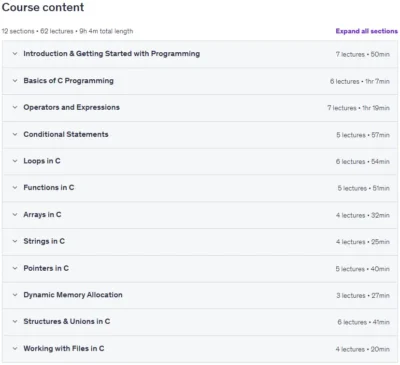Open the Introduction & Getting Started with Programming title
The height and width of the screenshot is (365, 400).
pyautogui.click(x=112, y=54)
